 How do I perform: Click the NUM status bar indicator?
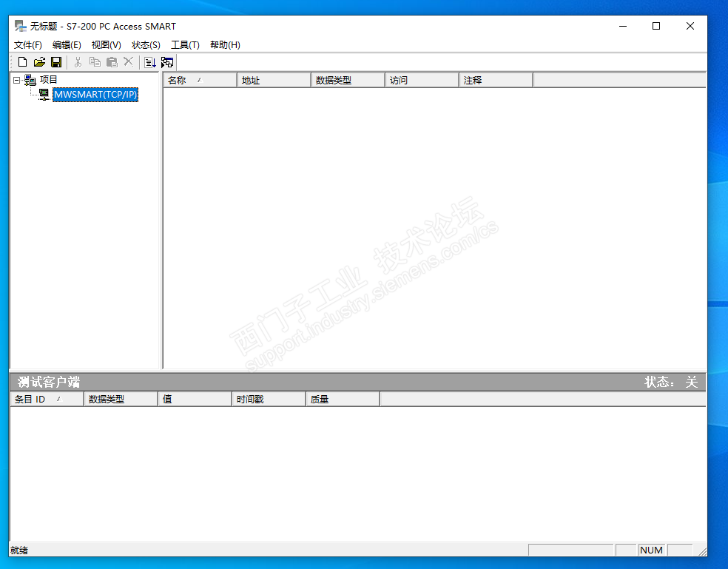(651, 551)
